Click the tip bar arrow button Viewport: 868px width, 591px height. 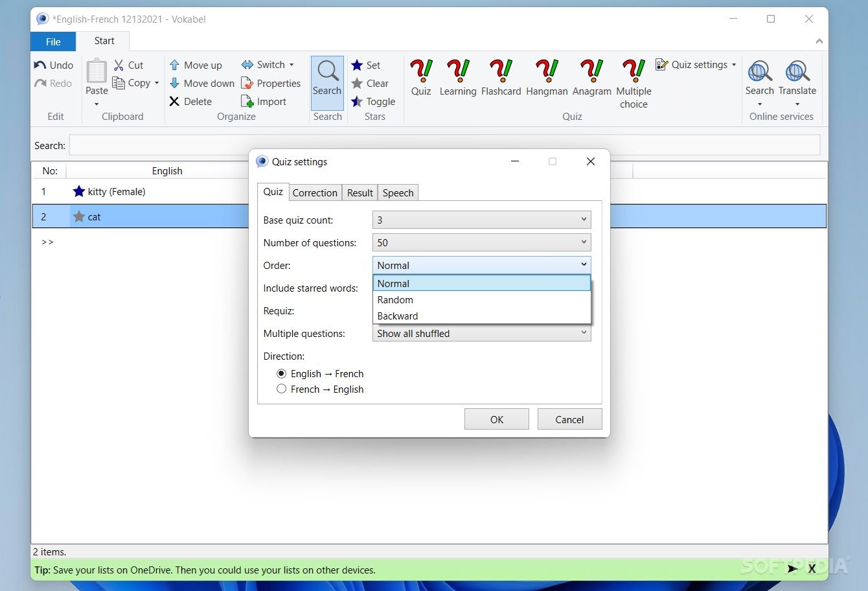coord(792,569)
